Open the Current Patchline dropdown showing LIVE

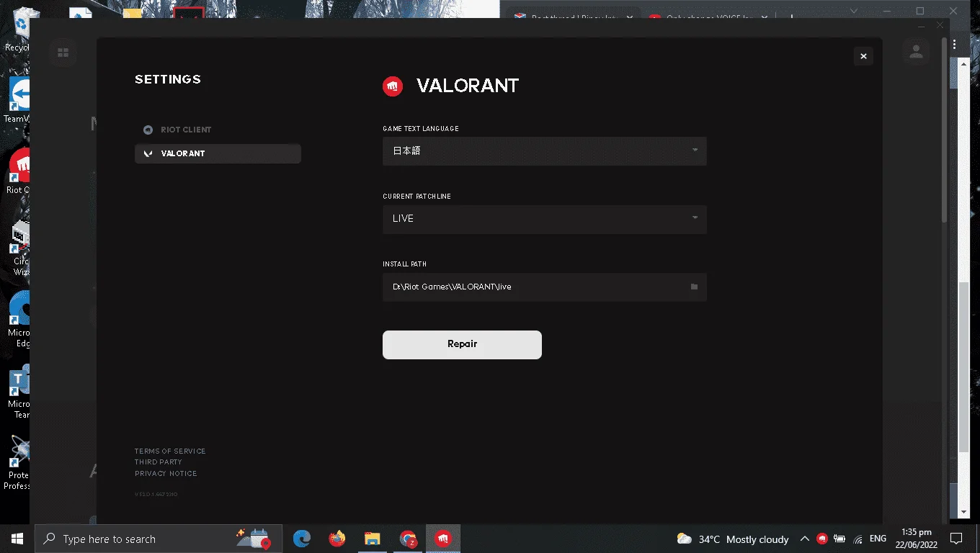(x=544, y=219)
